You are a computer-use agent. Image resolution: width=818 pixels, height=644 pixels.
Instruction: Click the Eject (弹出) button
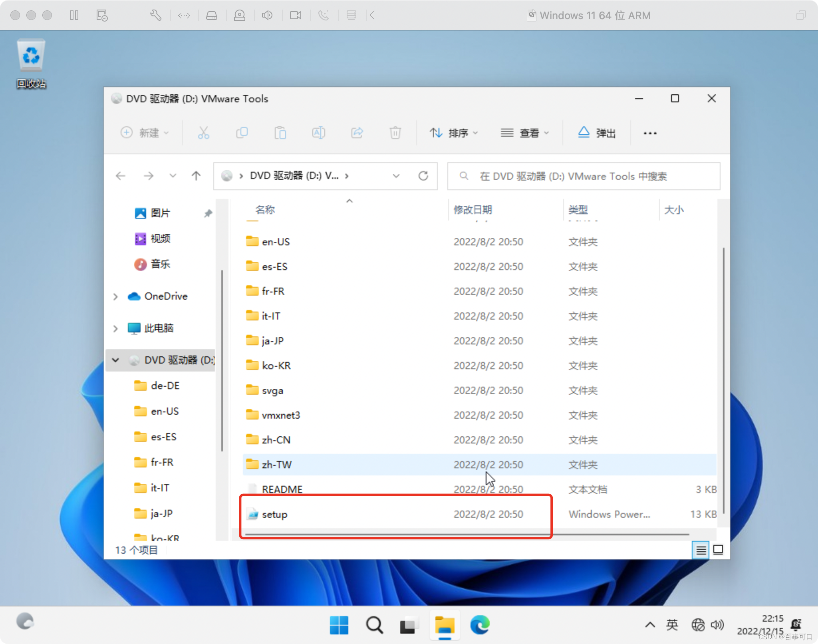[x=597, y=133]
